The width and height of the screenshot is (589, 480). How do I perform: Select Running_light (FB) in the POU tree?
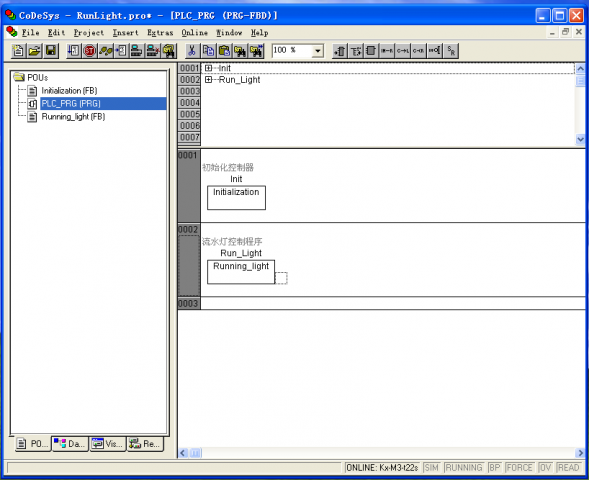pyautogui.click(x=73, y=117)
